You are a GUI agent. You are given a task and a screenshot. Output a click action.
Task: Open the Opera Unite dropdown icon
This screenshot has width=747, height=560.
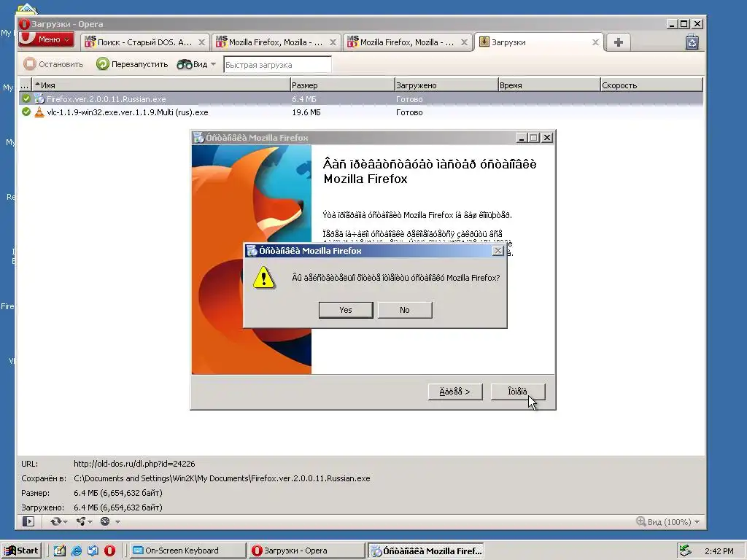(x=84, y=521)
